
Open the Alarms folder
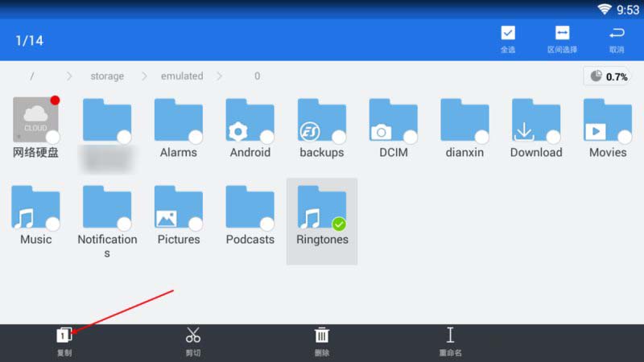point(178,120)
